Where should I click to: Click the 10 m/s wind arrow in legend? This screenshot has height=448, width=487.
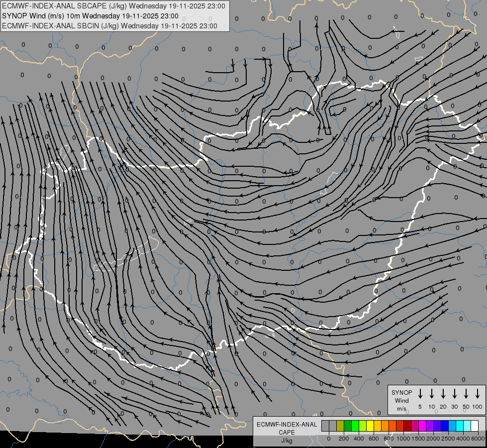point(431,394)
